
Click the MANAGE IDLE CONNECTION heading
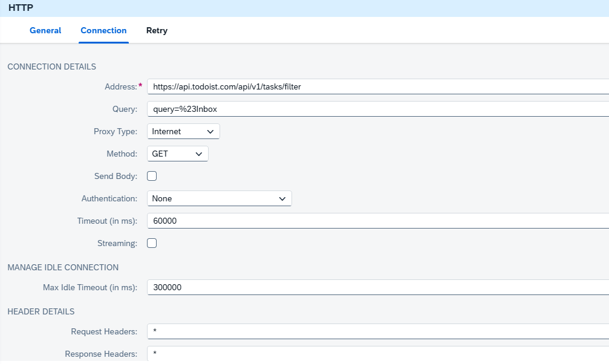pyautogui.click(x=63, y=267)
